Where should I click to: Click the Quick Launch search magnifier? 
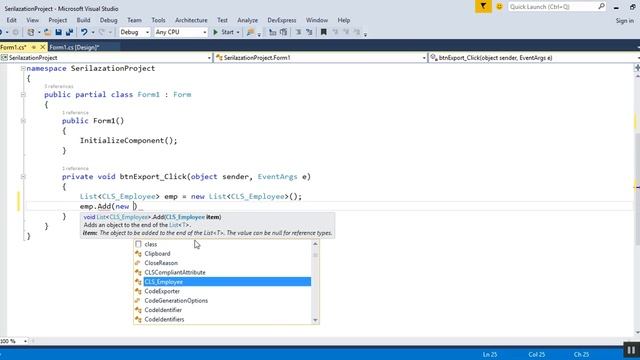tap(601, 7)
